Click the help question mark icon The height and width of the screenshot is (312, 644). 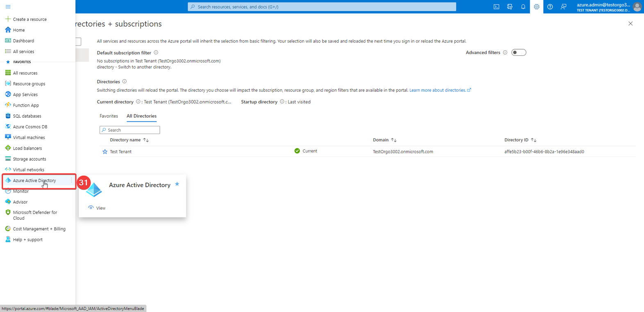[550, 7]
